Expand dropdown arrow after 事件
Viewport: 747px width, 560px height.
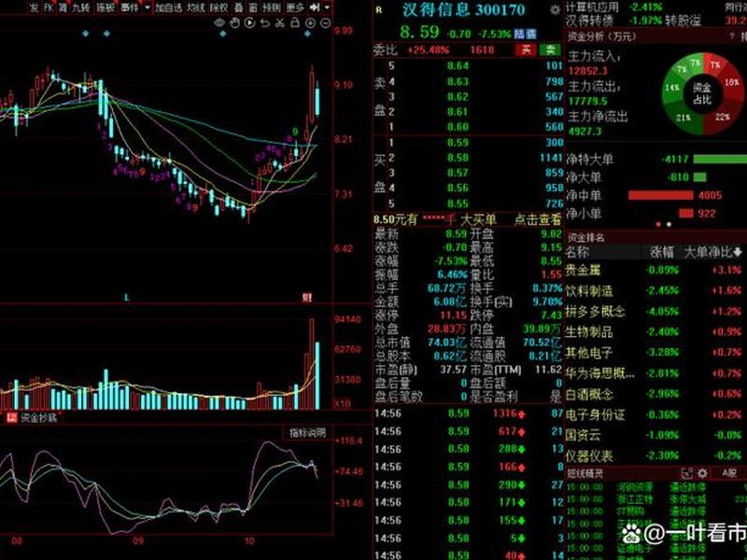[x=147, y=7]
